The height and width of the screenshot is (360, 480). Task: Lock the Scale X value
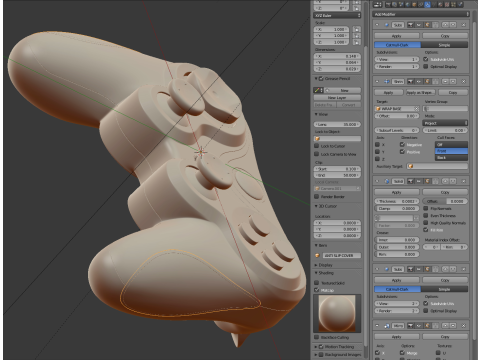[356, 29]
